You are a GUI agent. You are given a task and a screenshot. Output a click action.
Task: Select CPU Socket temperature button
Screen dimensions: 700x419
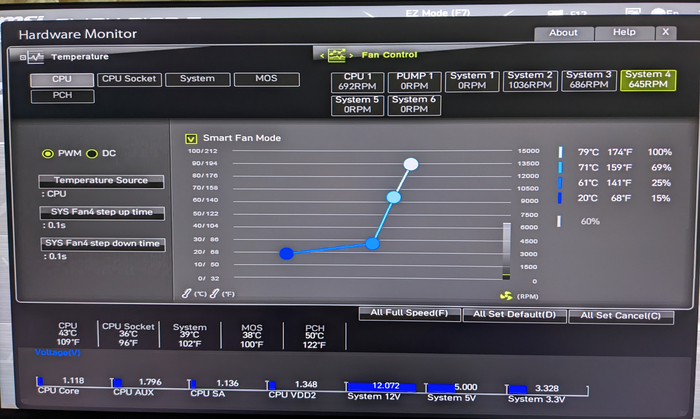129,79
